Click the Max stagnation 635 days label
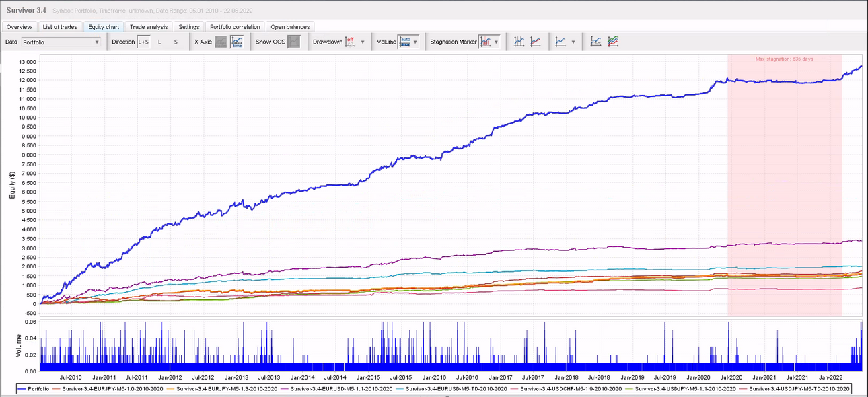This screenshot has height=397, width=868. 785,59
